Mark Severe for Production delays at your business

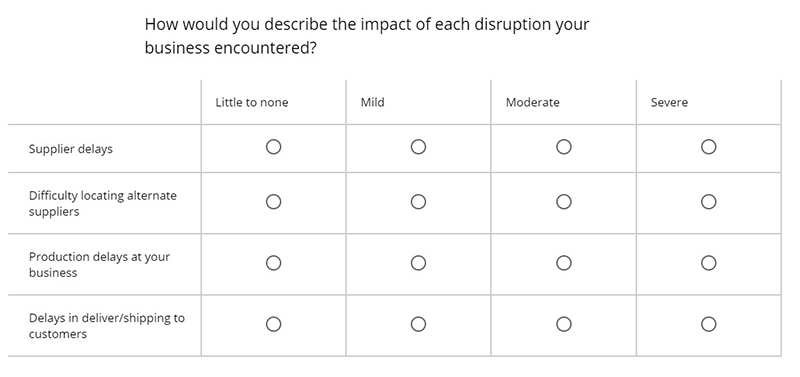pos(709,263)
